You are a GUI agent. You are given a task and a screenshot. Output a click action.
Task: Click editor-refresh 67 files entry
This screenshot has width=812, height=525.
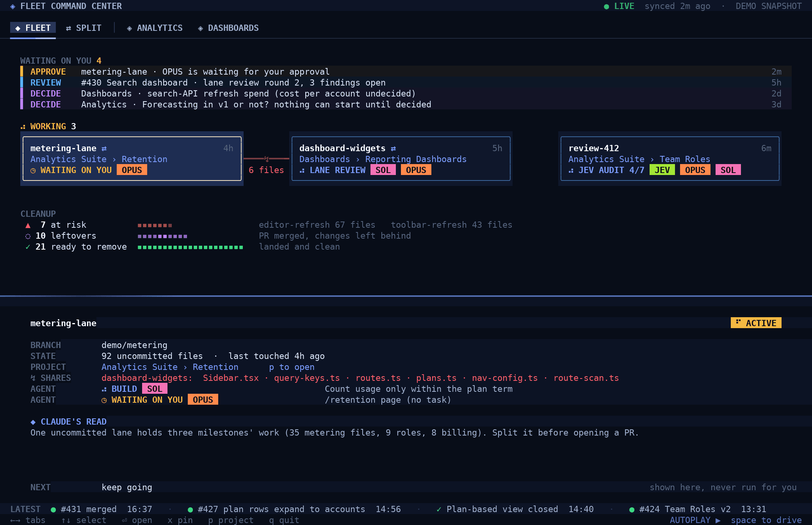317,225
